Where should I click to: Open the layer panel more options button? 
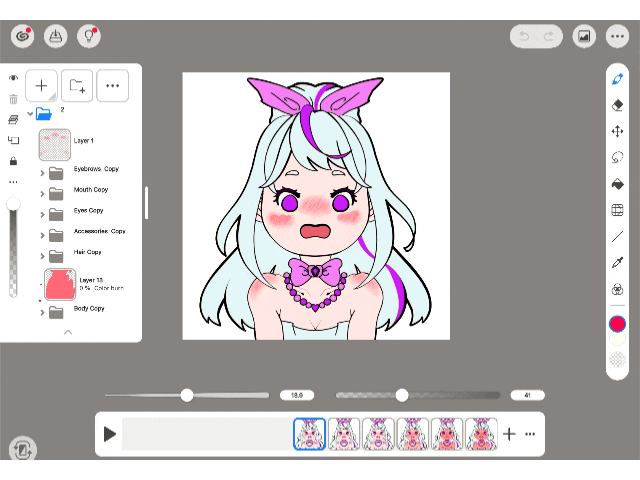coord(112,85)
